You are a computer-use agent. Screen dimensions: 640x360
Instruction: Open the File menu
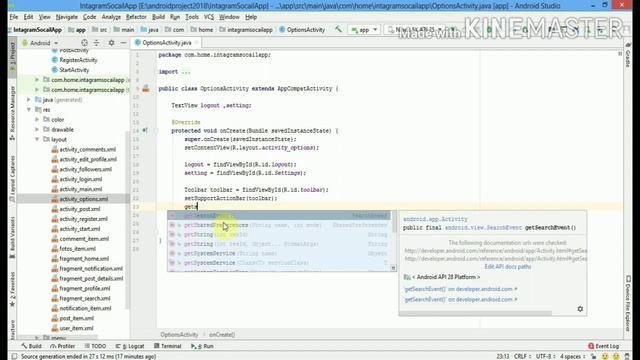(14, 17)
